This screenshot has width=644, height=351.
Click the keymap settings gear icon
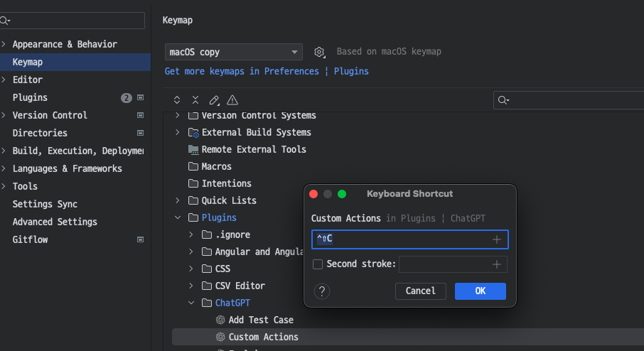319,52
